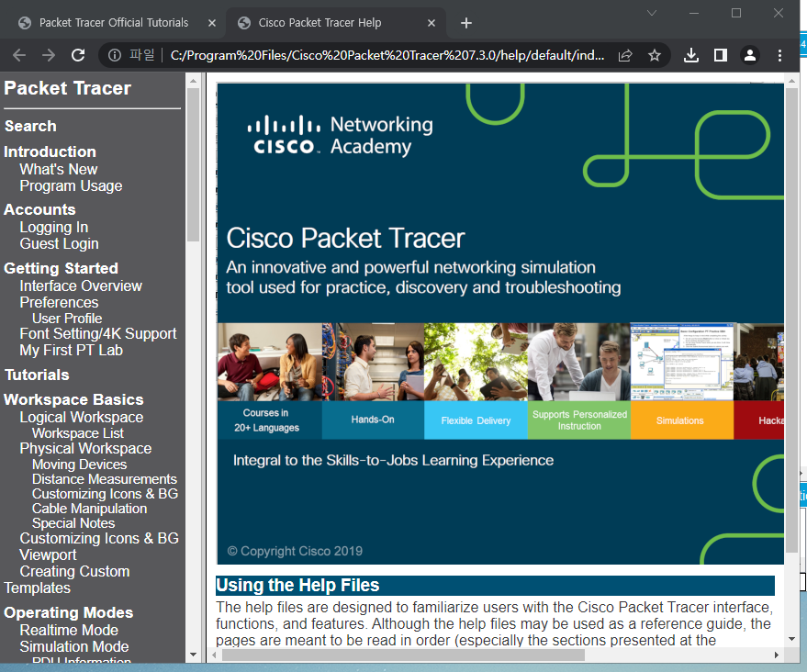Open the What's New help page
Screen dimensions: 807x672
59,170
